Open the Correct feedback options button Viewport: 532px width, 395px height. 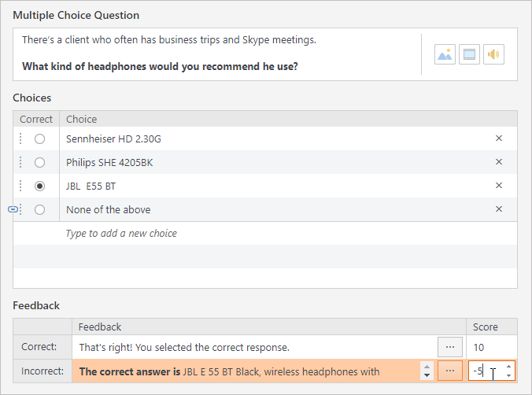(x=450, y=346)
